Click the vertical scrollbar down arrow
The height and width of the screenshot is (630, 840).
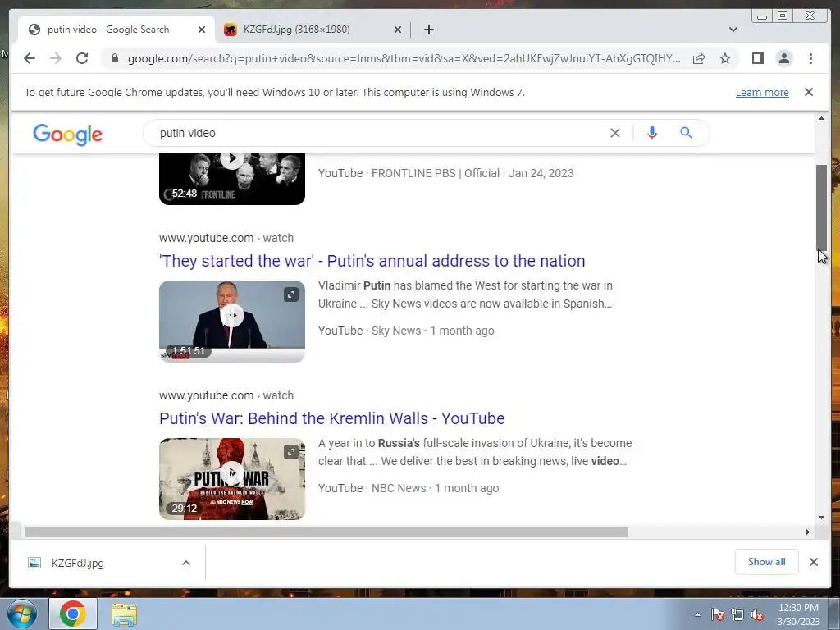[x=821, y=518]
